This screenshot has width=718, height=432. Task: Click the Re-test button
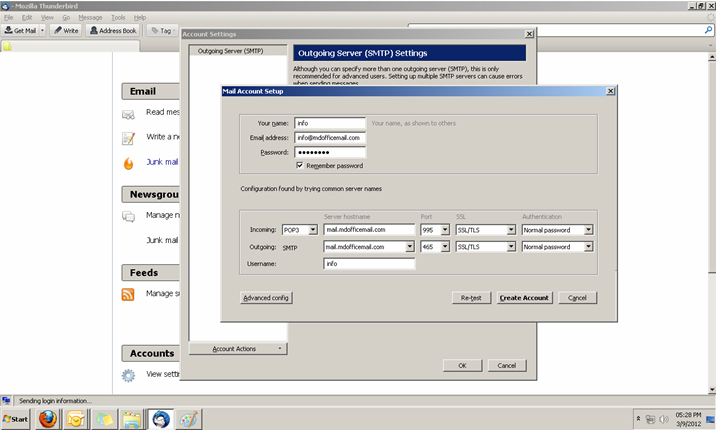point(469,298)
